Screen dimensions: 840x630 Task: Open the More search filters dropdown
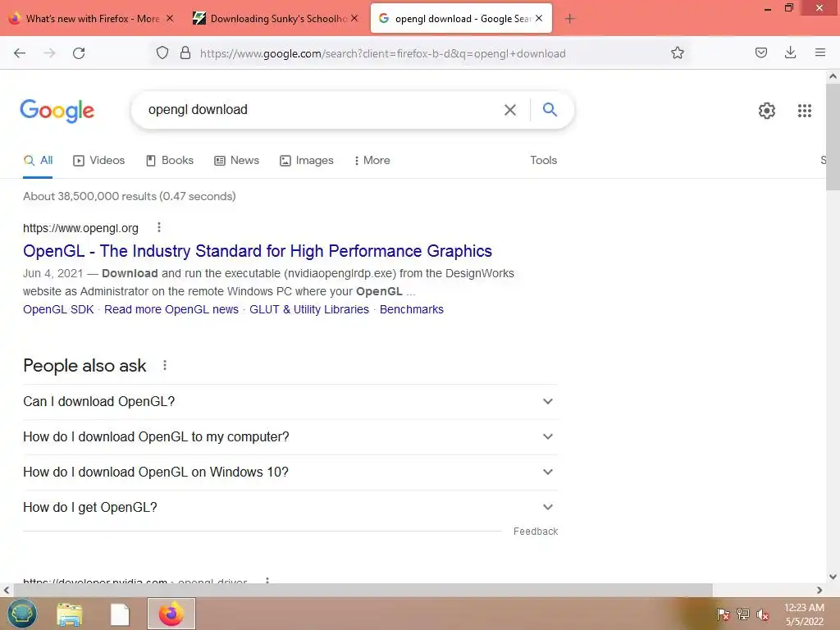(x=372, y=160)
